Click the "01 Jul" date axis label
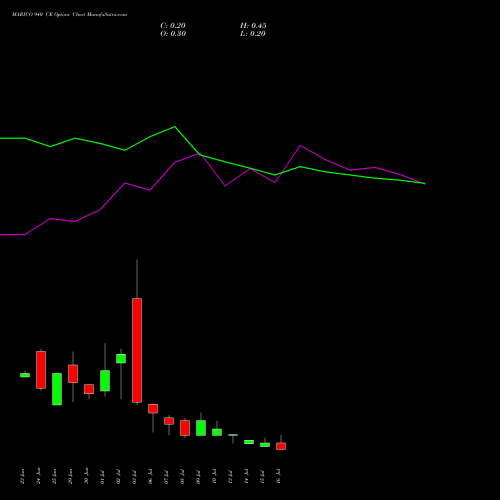500x500 pixels. point(102,477)
